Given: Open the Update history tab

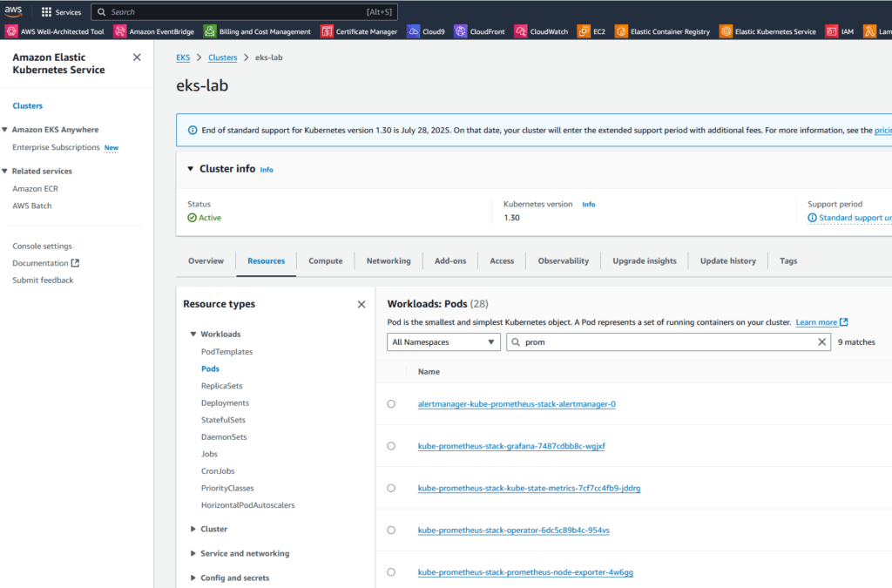Looking at the screenshot, I should (x=728, y=261).
